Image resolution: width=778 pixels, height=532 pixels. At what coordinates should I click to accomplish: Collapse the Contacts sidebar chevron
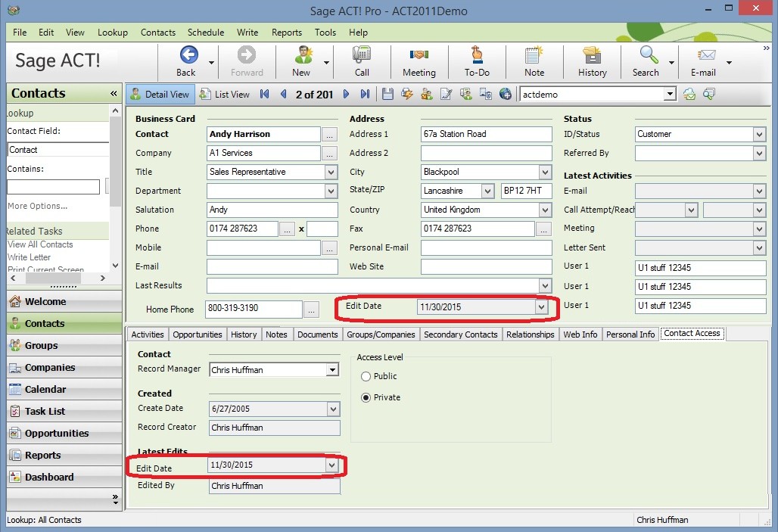(114, 93)
